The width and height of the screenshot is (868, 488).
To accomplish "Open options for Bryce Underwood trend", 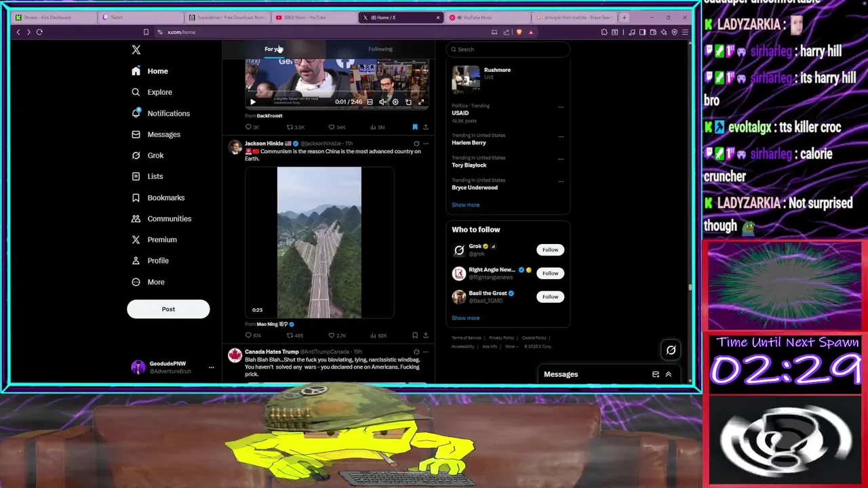I will [x=560, y=181].
